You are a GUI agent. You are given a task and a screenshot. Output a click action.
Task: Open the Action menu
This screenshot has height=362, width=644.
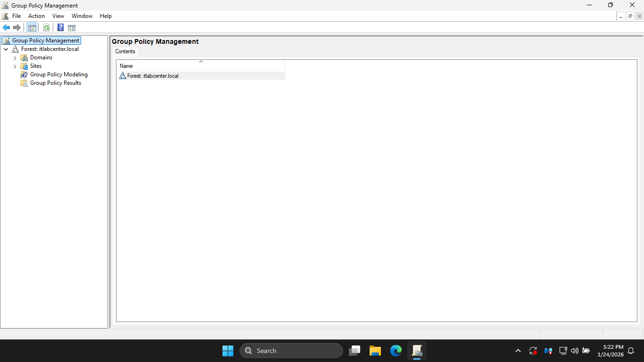pos(36,16)
